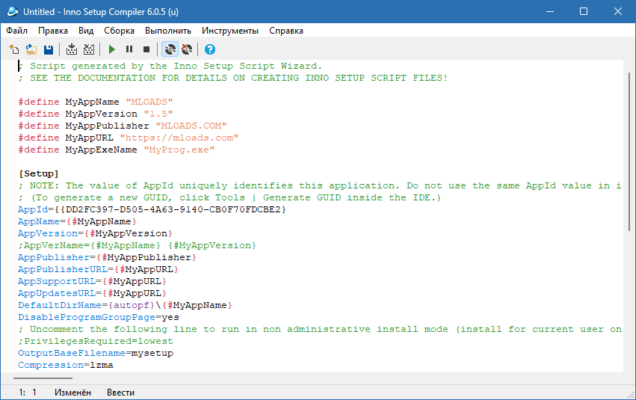This screenshot has height=400, width=636.
Task: Click the AppPublisherURL line
Action: [98, 269]
